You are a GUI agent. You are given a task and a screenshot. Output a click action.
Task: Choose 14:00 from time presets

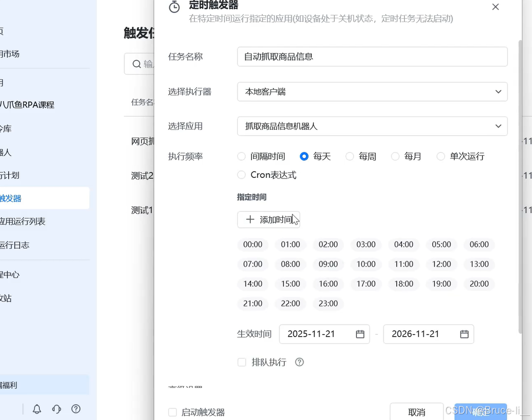point(253,284)
